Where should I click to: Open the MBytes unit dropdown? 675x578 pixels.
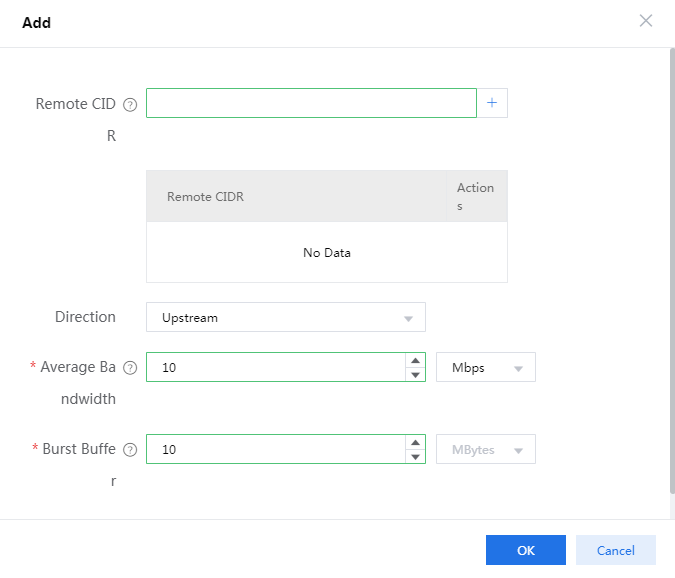(486, 450)
